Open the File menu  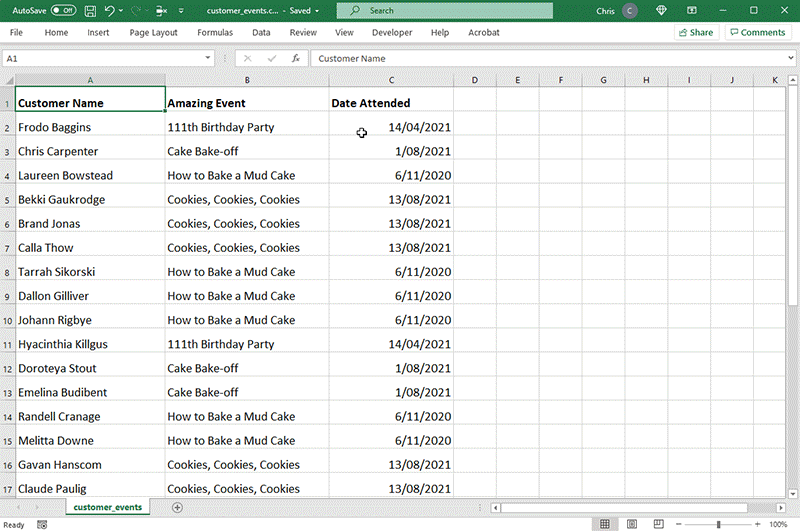16,32
